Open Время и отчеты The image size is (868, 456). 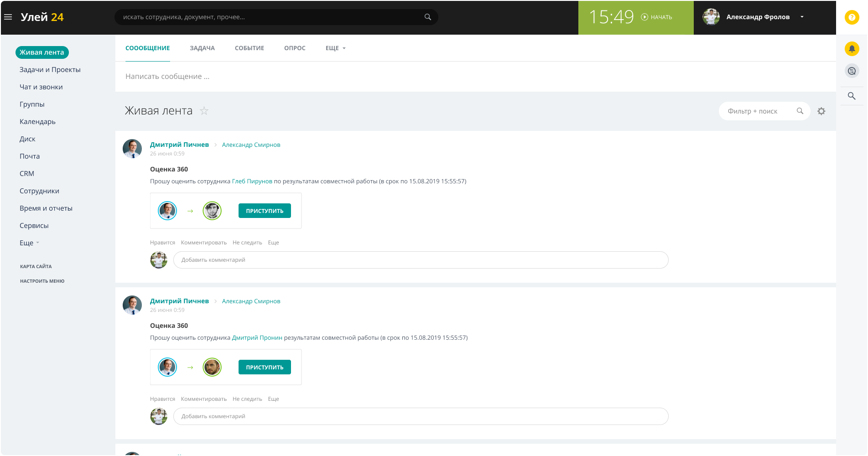46,208
